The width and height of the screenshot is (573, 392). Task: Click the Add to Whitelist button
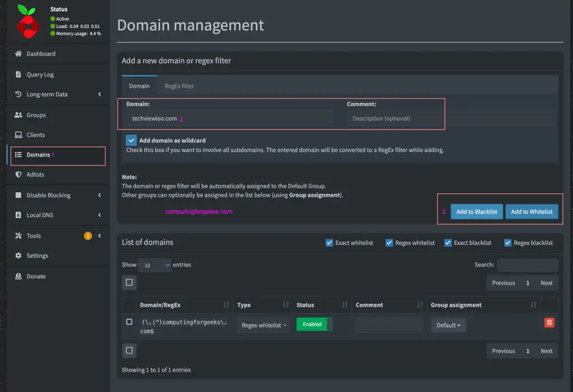pyautogui.click(x=532, y=211)
